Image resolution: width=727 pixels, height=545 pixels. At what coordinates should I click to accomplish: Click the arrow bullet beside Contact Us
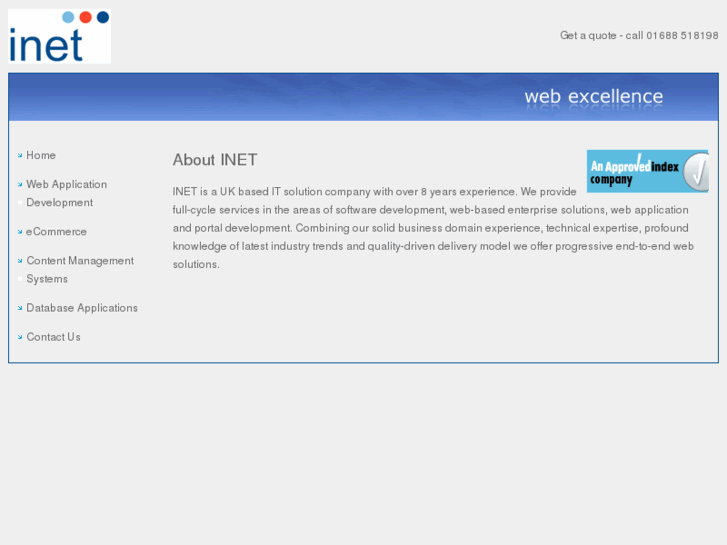click(20, 337)
